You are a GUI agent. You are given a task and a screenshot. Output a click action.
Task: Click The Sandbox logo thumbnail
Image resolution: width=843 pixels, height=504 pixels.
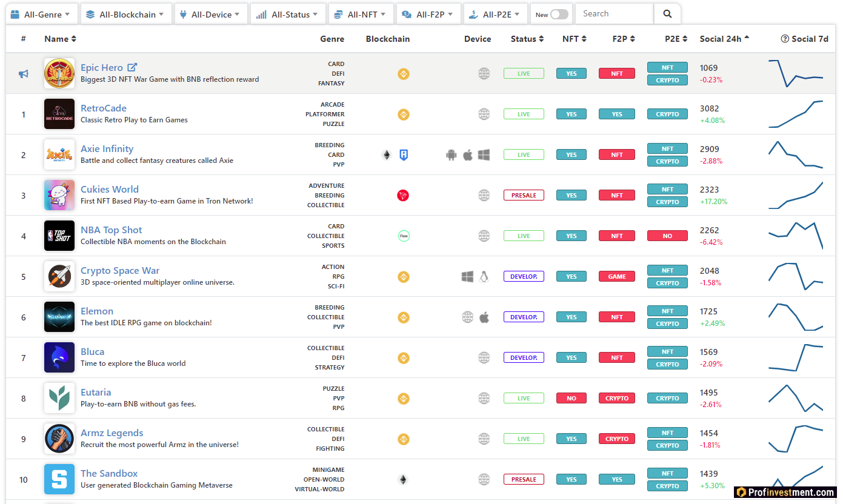(59, 479)
